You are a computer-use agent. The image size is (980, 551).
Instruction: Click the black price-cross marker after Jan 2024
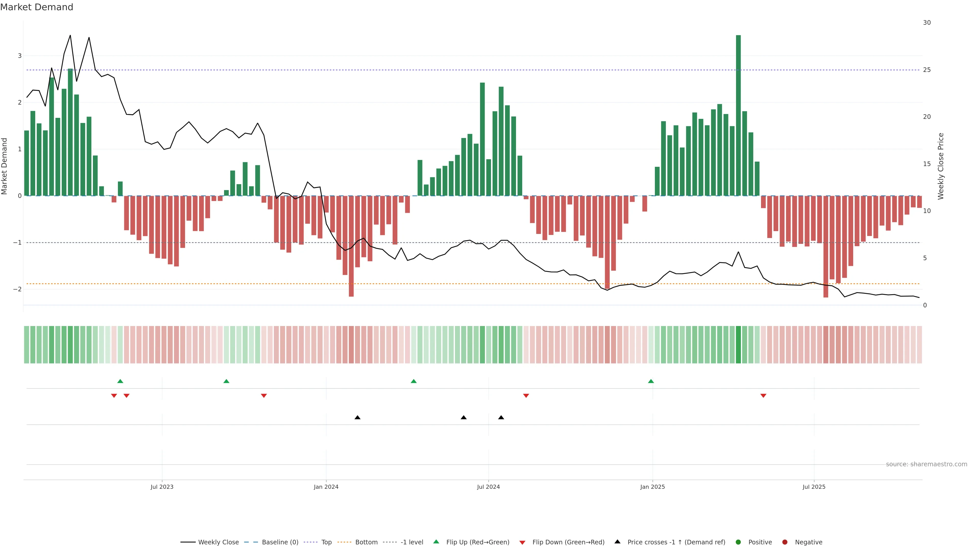tap(357, 417)
